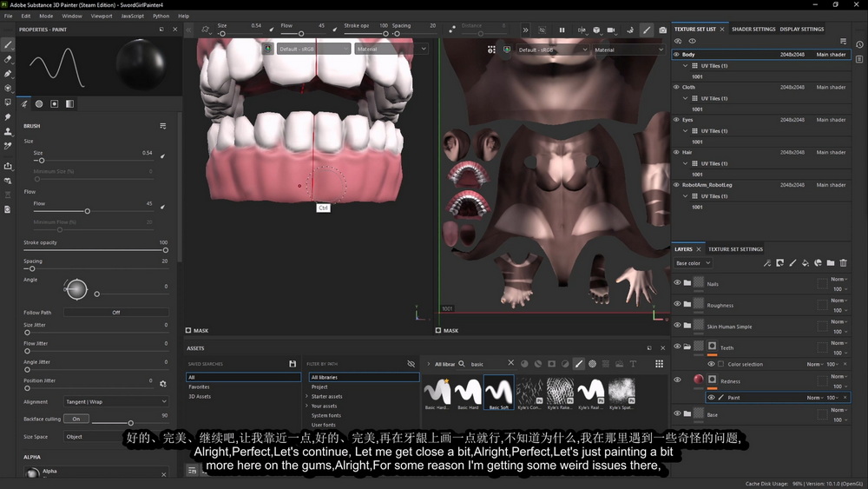Select Project in Filter by path
The width and height of the screenshot is (868, 489).
319,387
